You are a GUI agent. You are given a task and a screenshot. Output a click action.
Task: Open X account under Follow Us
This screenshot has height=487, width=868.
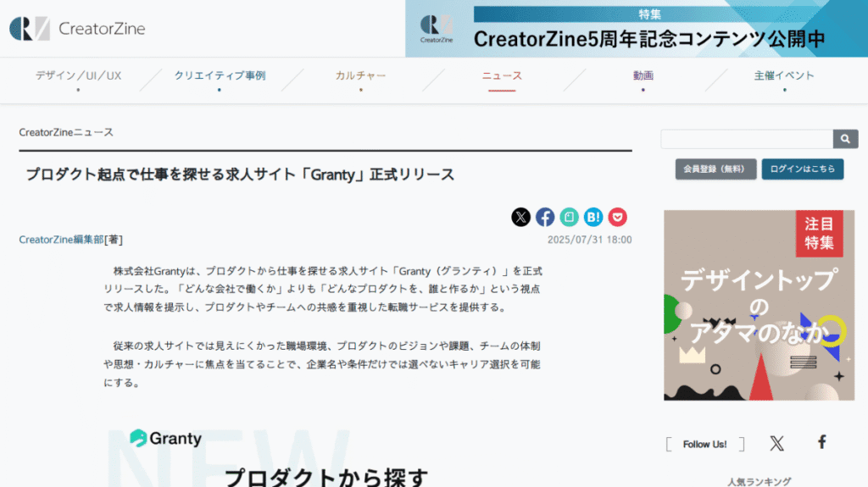tap(776, 443)
